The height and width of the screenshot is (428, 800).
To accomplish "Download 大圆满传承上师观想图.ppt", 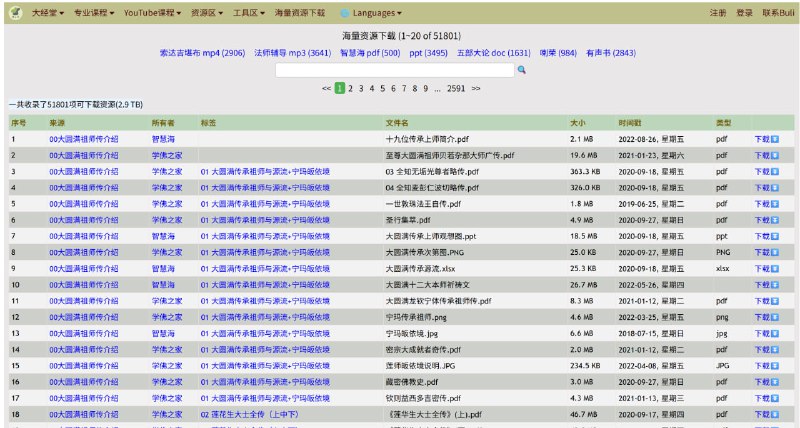I will [x=766, y=237].
